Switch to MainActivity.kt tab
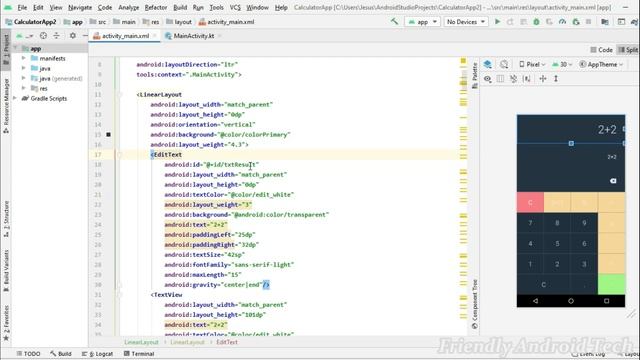Image resolution: width=640 pixels, height=360 pixels. coord(193,36)
